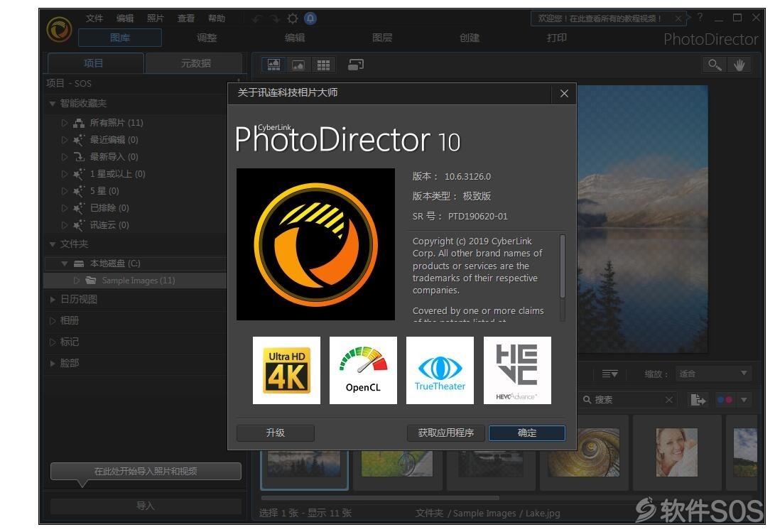Viewport: 775px width, 532px height.
Task: Open preferences gear icon
Action: coord(293,18)
